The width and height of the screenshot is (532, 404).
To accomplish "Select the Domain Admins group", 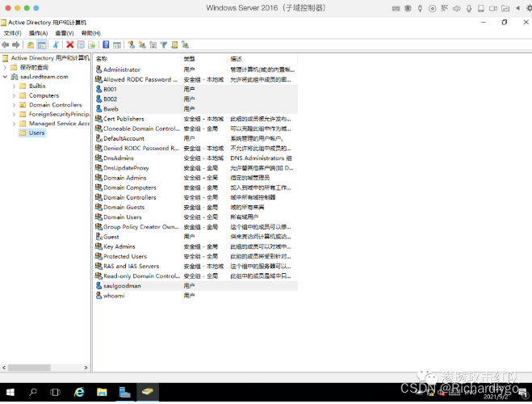I will coord(196,178).
